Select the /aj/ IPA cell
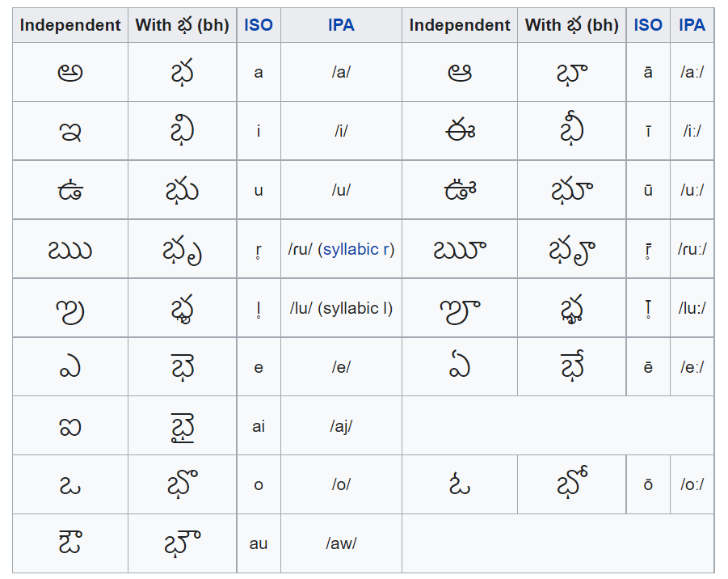This screenshot has width=728, height=579. tap(341, 426)
